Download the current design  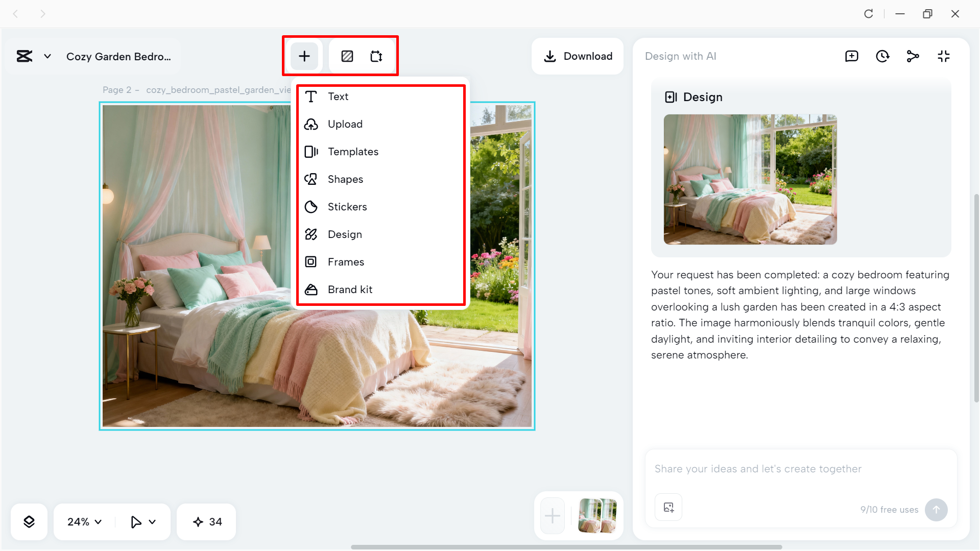pyautogui.click(x=577, y=56)
